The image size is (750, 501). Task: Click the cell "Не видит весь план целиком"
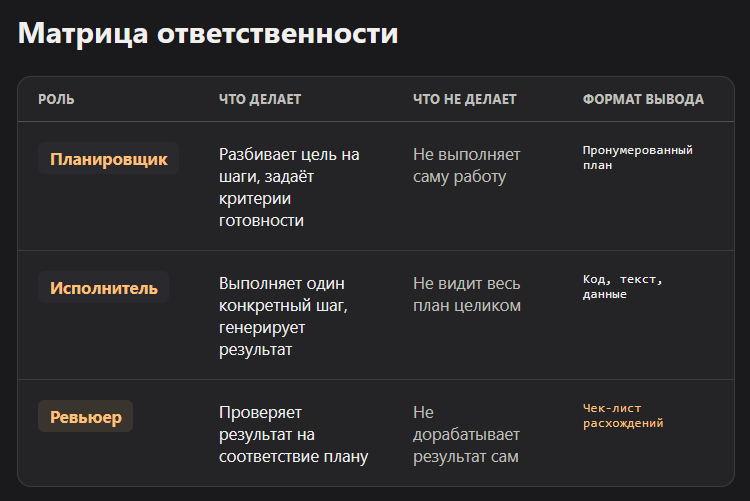click(x=467, y=294)
